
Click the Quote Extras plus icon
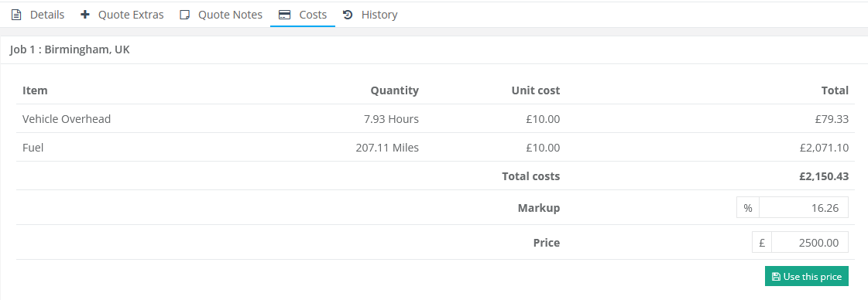(x=84, y=15)
